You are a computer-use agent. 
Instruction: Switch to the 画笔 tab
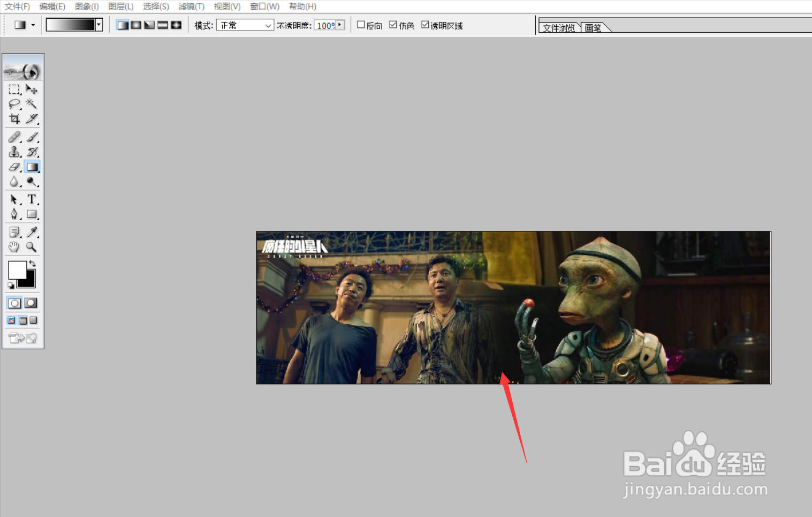click(593, 28)
